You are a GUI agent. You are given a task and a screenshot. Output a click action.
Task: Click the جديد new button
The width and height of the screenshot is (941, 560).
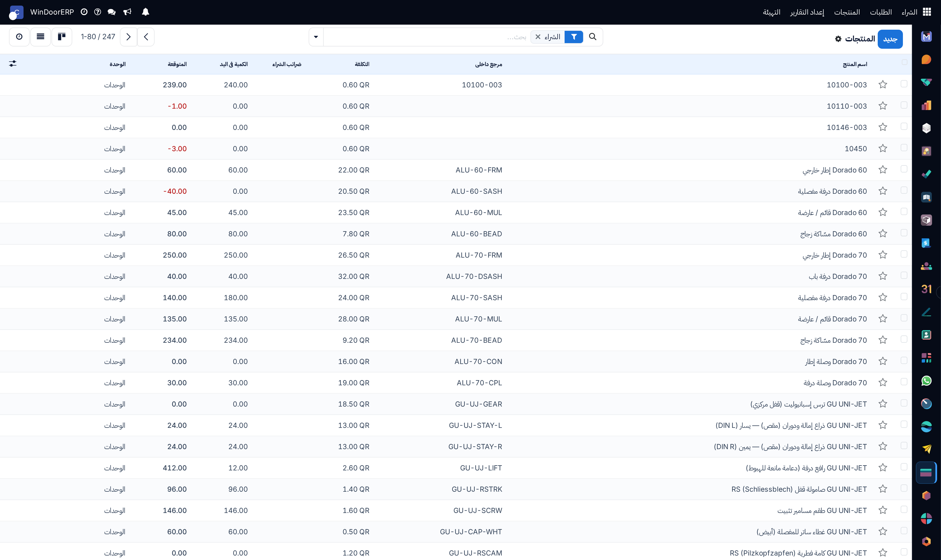[890, 39]
